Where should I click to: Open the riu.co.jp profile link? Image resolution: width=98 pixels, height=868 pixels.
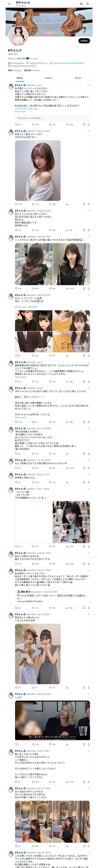(33, 58)
